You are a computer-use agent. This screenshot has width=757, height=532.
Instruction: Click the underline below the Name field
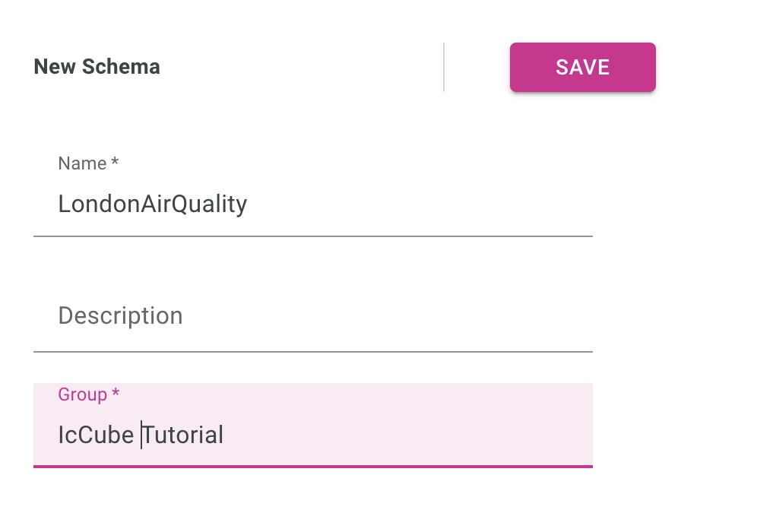click(312, 236)
